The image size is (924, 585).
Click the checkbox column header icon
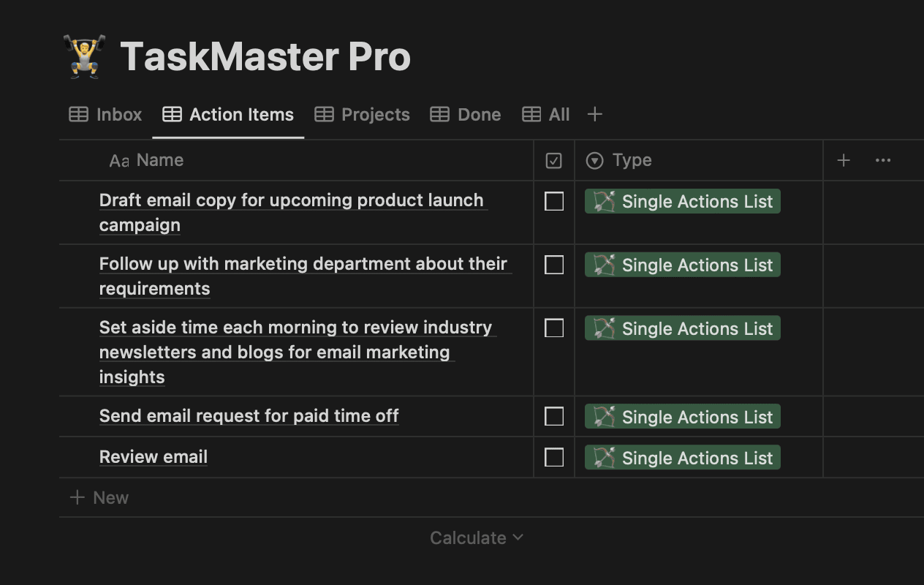[x=554, y=160]
